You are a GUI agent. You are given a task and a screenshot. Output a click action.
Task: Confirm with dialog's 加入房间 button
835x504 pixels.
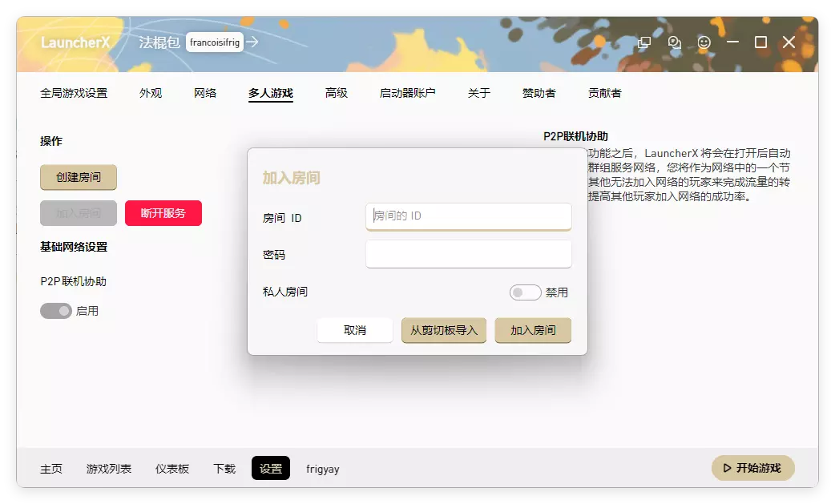pos(533,330)
